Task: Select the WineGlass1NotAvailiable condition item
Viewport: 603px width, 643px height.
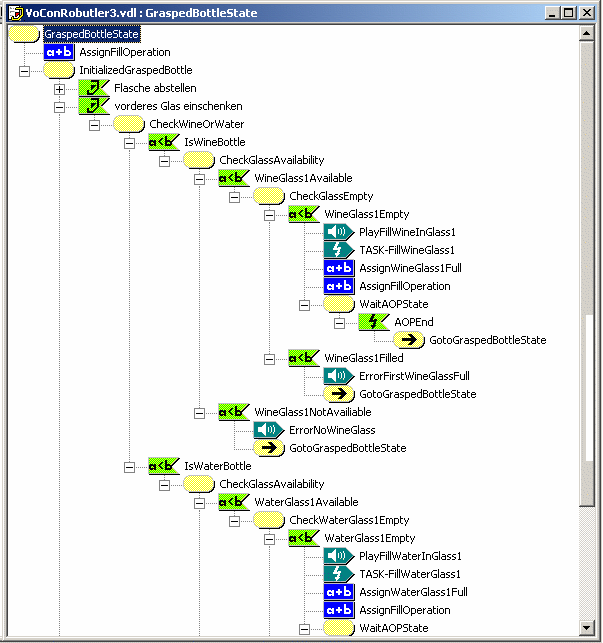Action: [312, 412]
